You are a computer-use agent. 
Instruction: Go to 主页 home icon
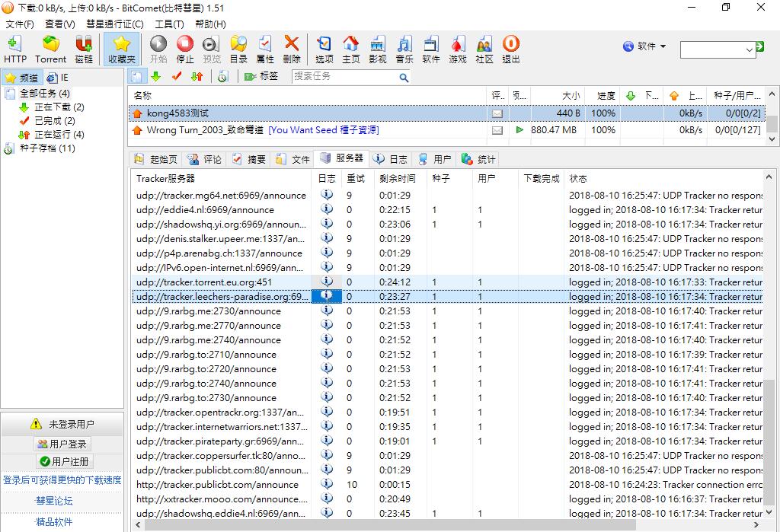click(350, 49)
